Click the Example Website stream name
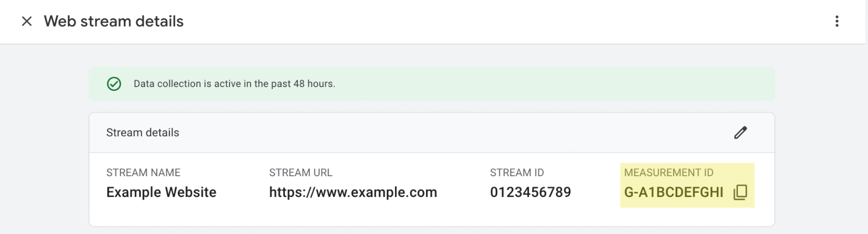This screenshot has height=234, width=868. 161,192
